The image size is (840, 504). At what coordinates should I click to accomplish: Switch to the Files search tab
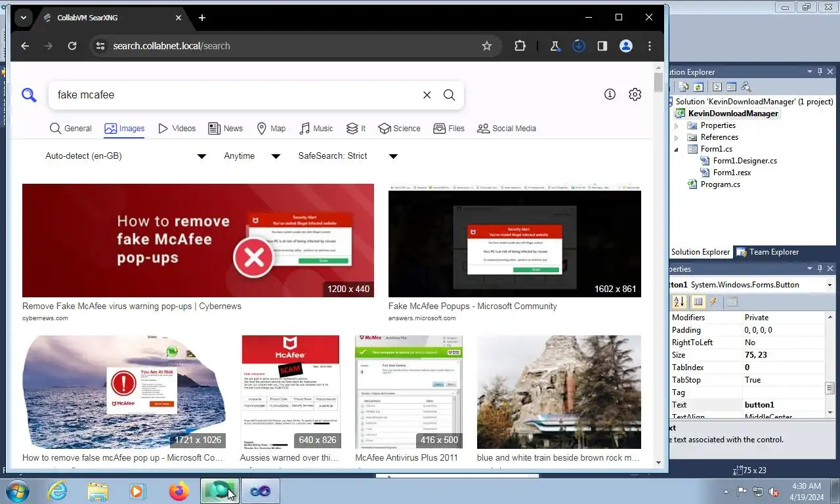coord(449,129)
